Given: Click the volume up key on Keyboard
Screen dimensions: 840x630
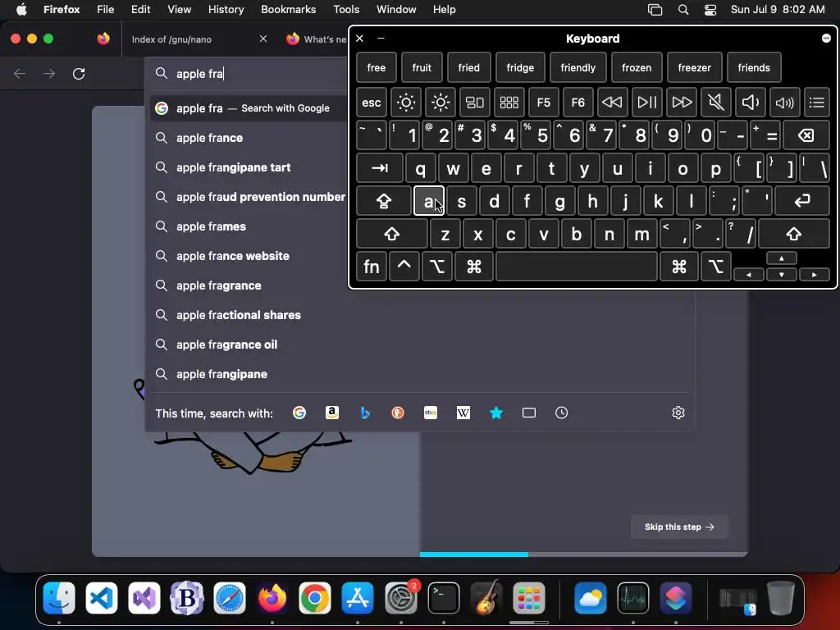Looking at the screenshot, I should point(784,103).
